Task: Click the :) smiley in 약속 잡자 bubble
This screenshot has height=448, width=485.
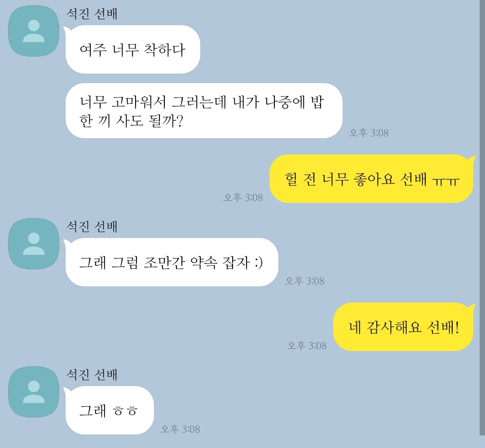Action: coord(259,263)
